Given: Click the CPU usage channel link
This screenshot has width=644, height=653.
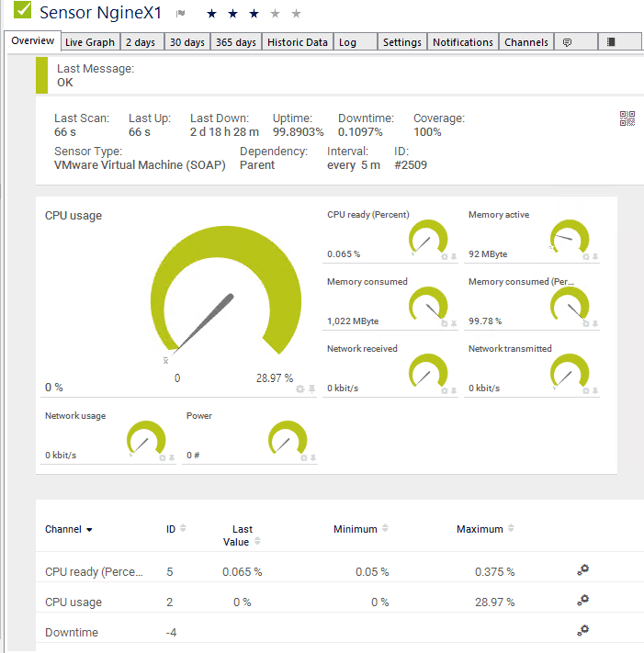Looking at the screenshot, I should pyautogui.click(x=73, y=602).
